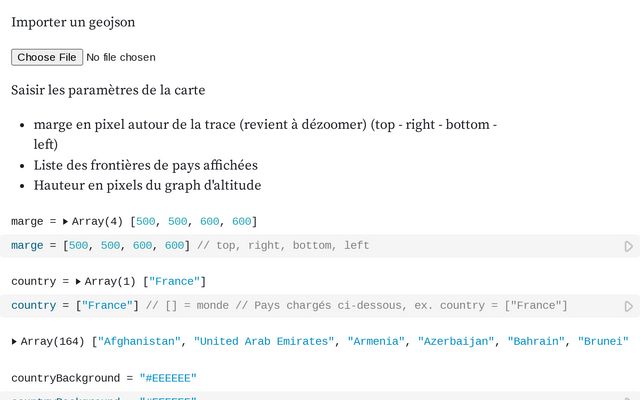Place cursor in marge code editor comment
This screenshot has height=400, width=640.
[x=283, y=246]
